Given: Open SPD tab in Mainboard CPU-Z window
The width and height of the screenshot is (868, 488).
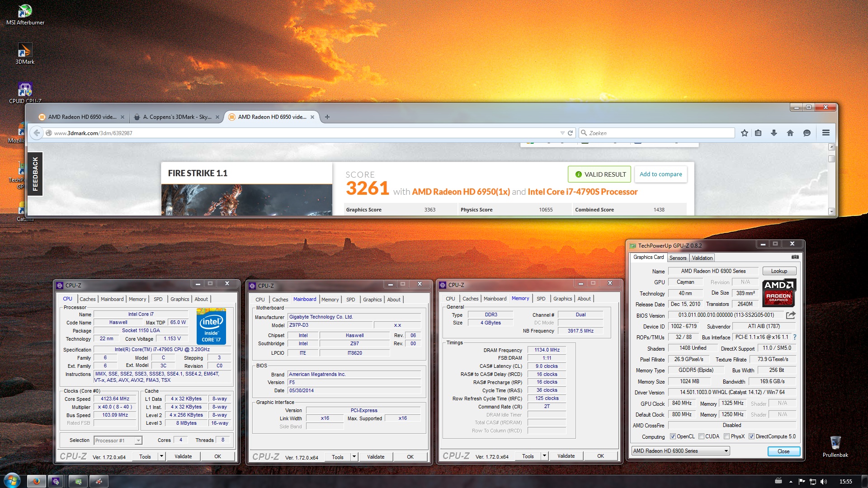Looking at the screenshot, I should pyautogui.click(x=350, y=300).
